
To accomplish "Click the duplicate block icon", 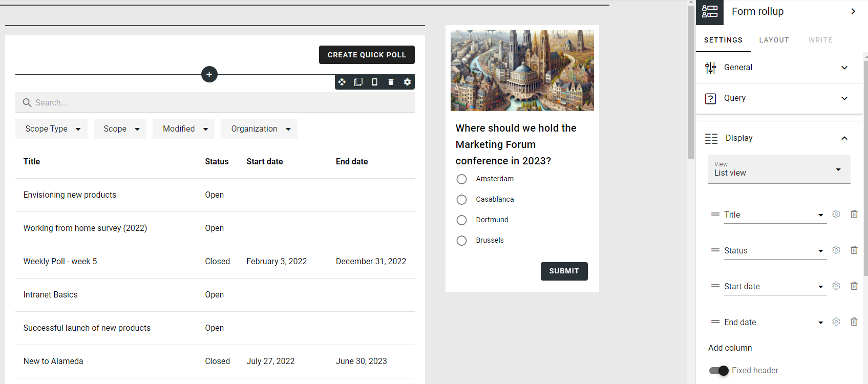I will (358, 82).
